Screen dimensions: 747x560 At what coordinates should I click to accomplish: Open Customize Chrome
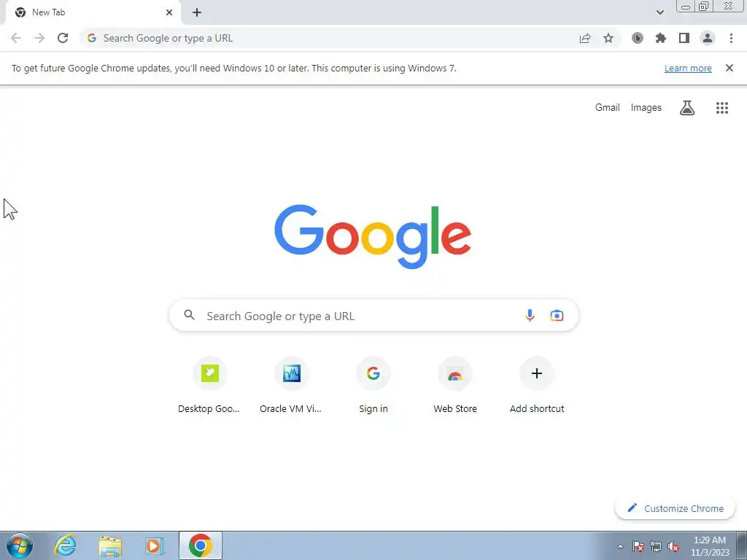(675, 508)
